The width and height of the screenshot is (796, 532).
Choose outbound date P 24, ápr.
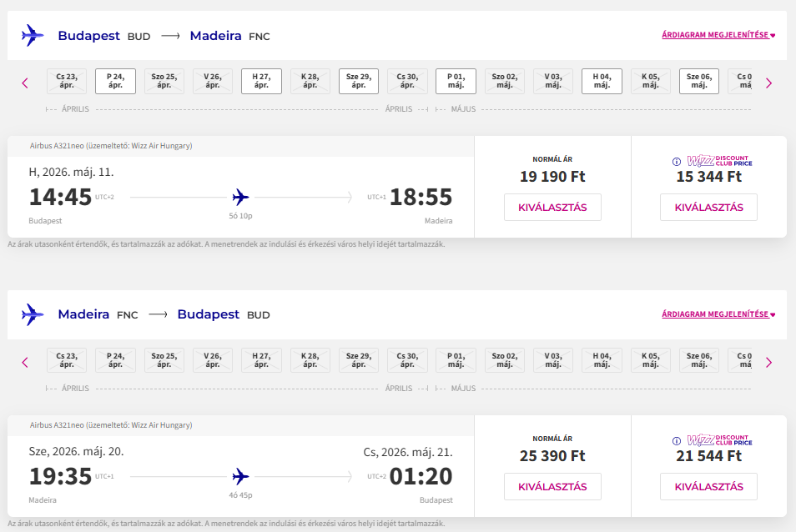pyautogui.click(x=115, y=82)
